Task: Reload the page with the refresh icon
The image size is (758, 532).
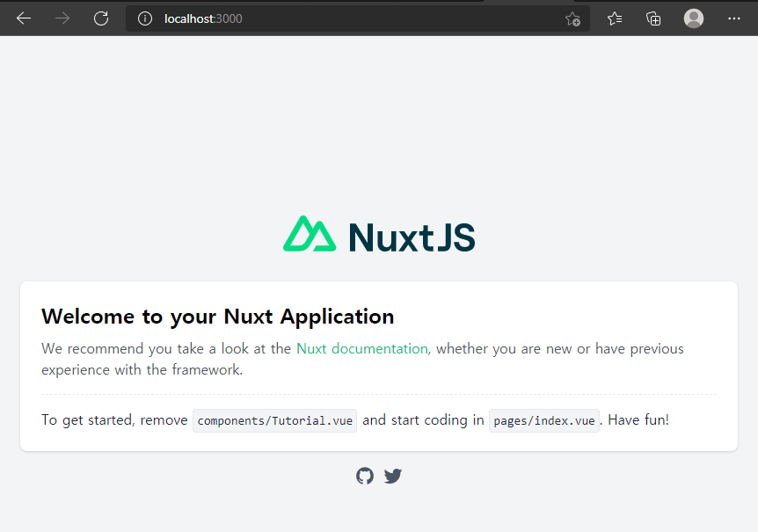Action: (x=101, y=18)
